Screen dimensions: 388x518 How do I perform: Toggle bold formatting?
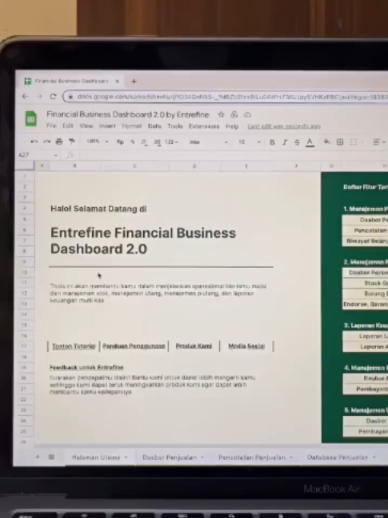272,142
